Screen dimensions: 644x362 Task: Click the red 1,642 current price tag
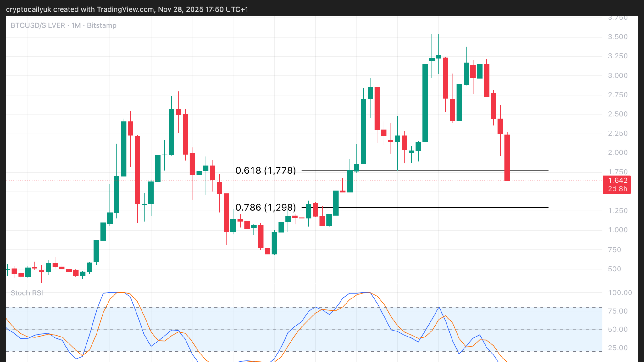click(x=617, y=181)
